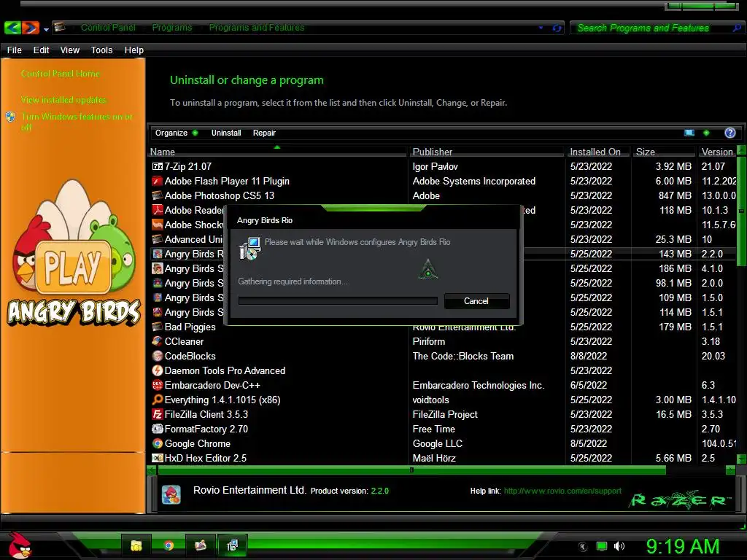Click the vertical scrollbar down arrow
Image resolution: width=747 pixels, height=560 pixels.
point(741,459)
